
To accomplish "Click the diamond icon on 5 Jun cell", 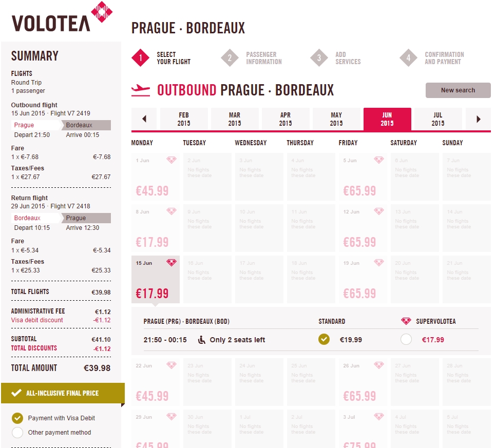I will click(379, 160).
